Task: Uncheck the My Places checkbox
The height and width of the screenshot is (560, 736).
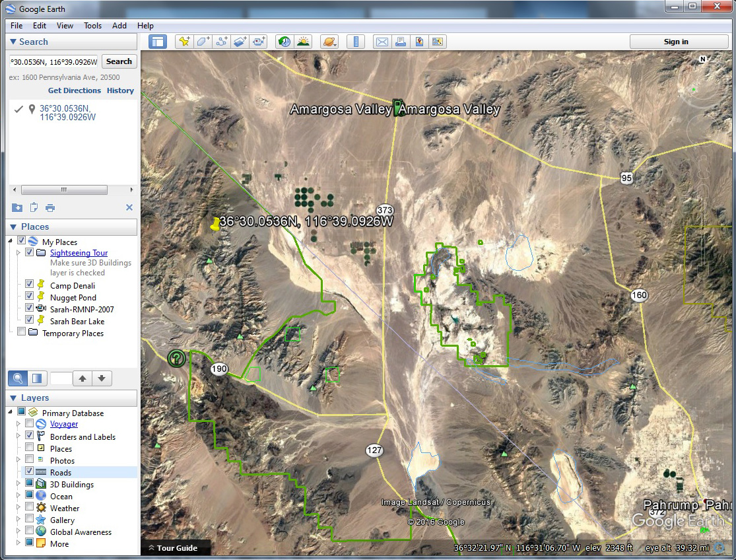Action: (21, 240)
